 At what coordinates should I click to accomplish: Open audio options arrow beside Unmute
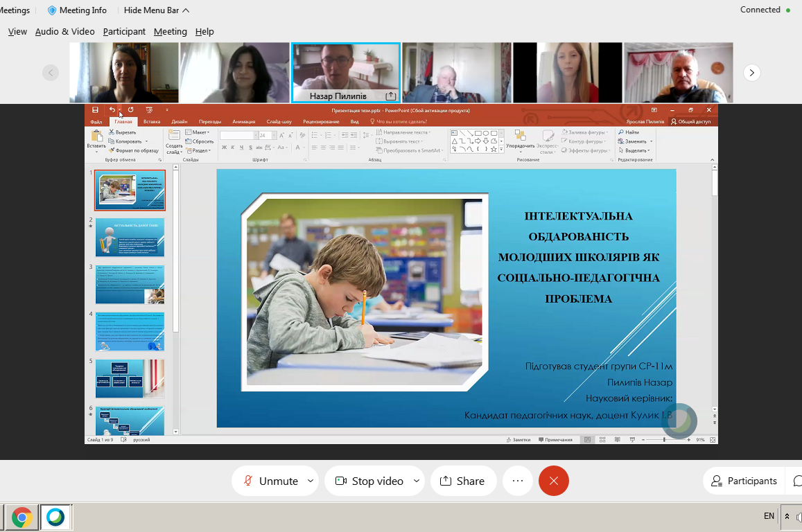pyautogui.click(x=311, y=481)
